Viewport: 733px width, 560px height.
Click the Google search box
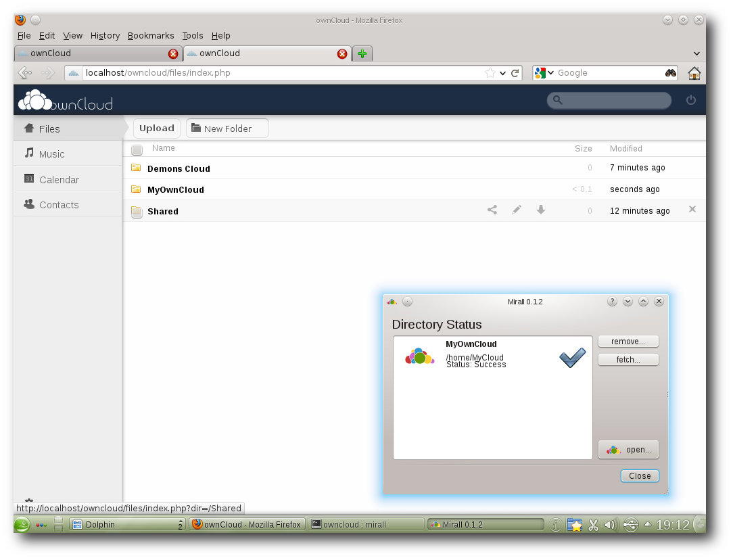pos(610,73)
